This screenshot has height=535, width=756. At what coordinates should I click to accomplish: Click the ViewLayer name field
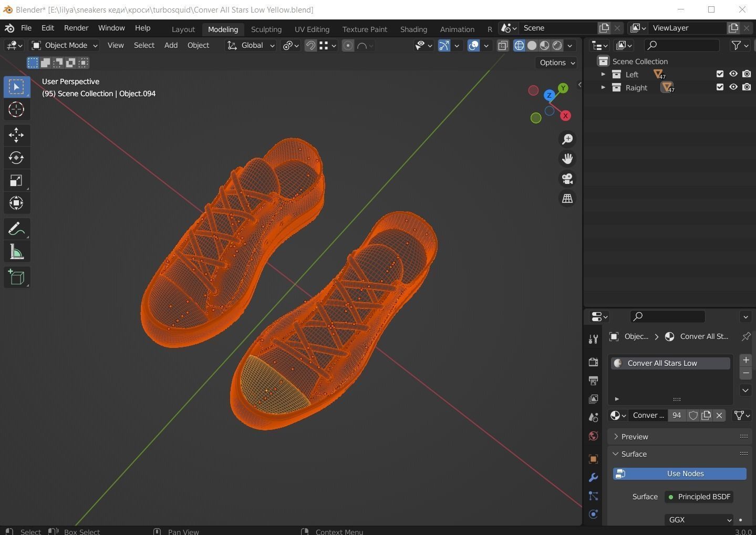tap(688, 28)
